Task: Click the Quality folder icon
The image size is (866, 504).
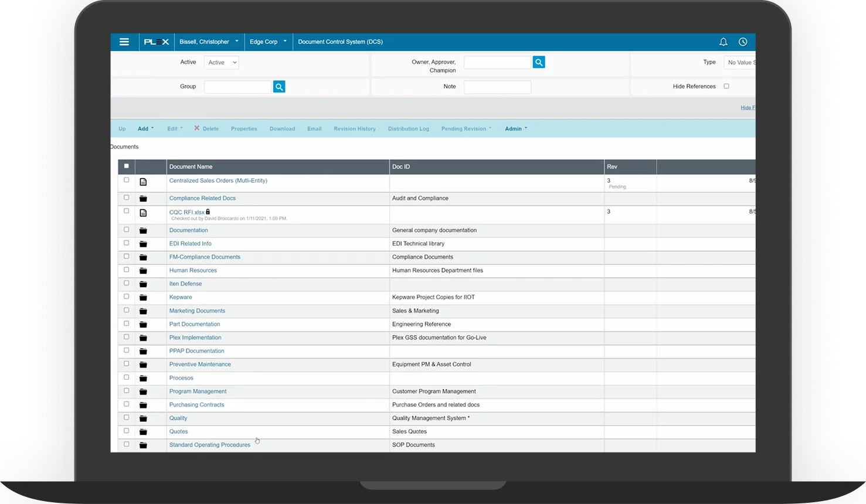Action: pos(143,418)
